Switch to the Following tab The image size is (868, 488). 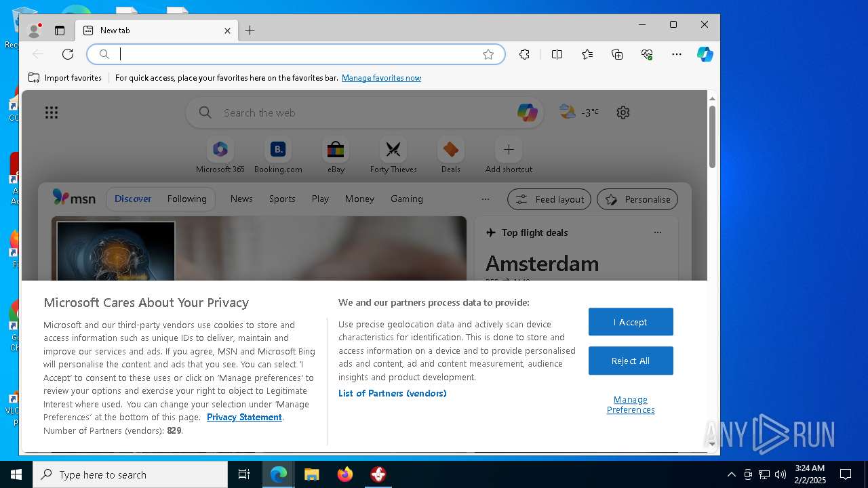tap(186, 199)
